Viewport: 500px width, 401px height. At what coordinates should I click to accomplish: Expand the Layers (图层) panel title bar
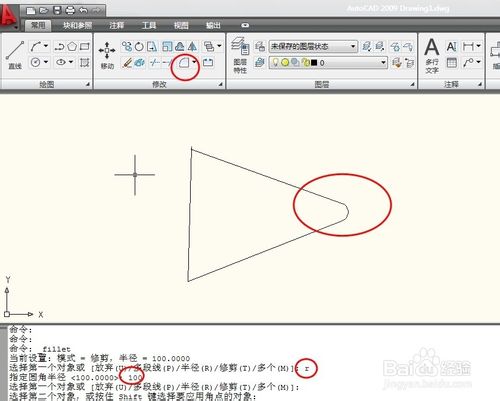(x=322, y=84)
